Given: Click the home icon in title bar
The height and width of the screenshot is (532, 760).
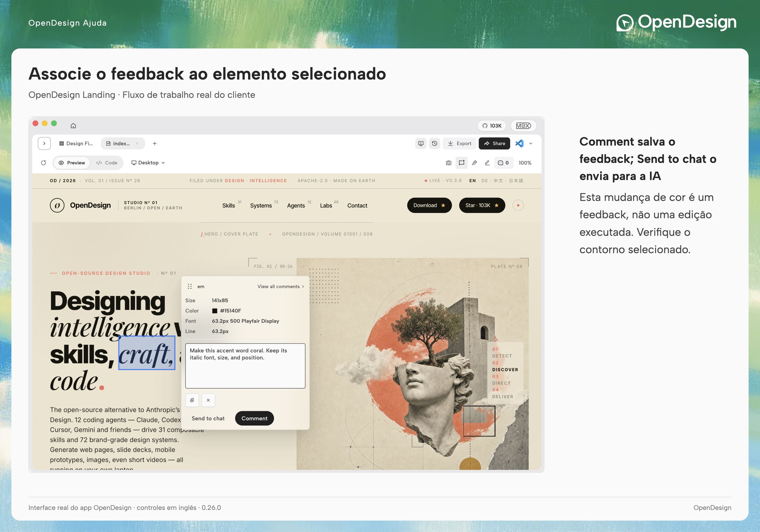Looking at the screenshot, I should click(x=73, y=125).
